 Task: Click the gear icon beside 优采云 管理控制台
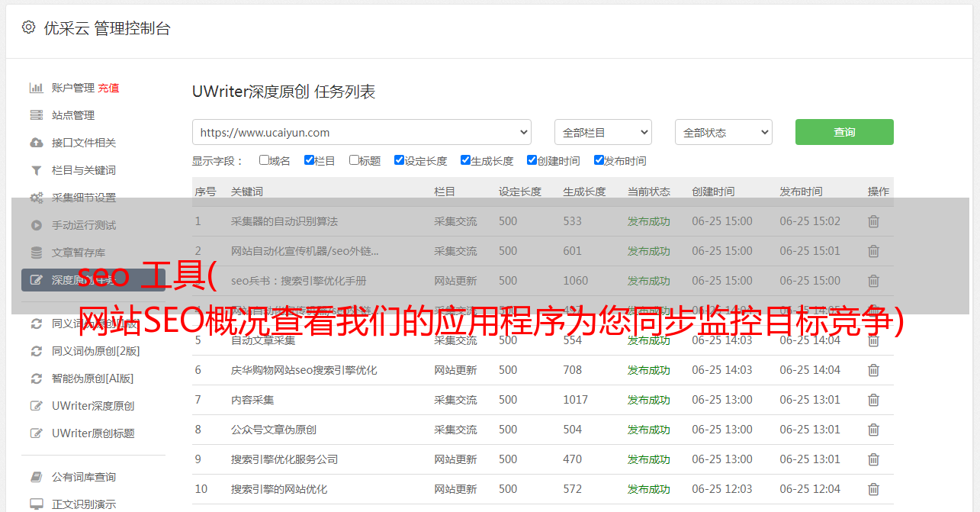tap(28, 27)
